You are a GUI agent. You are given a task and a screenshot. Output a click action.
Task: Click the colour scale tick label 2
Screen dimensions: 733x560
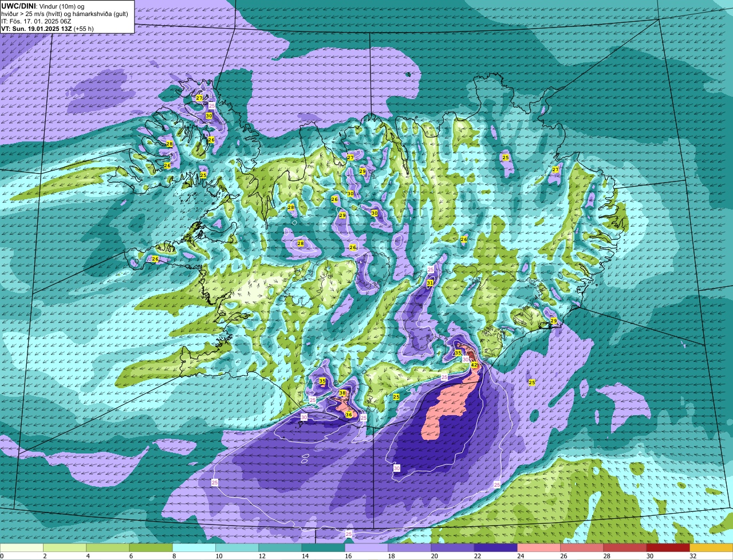(x=44, y=556)
